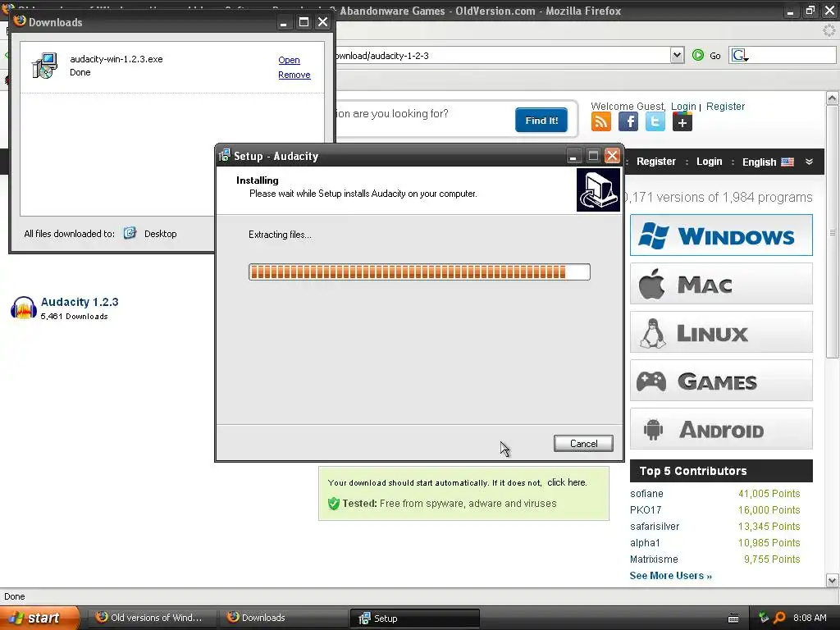Image resolution: width=840 pixels, height=630 pixels.
Task: Click the Audacity headphones logo icon
Action: click(x=24, y=308)
